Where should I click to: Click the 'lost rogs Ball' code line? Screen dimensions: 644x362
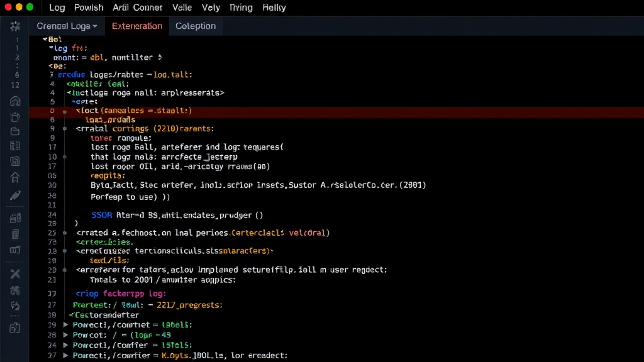[x=187, y=147]
